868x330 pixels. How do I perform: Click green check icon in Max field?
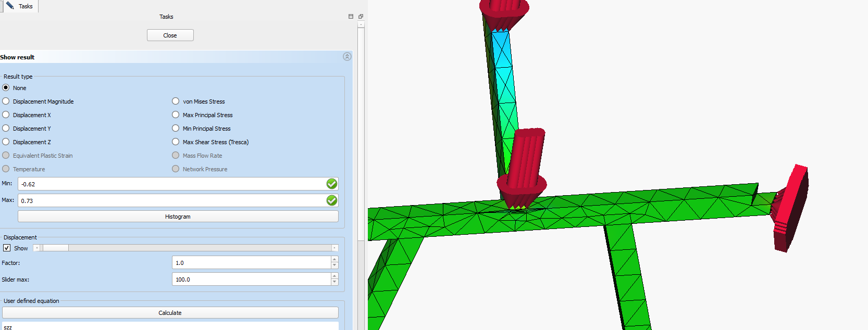[x=332, y=200]
